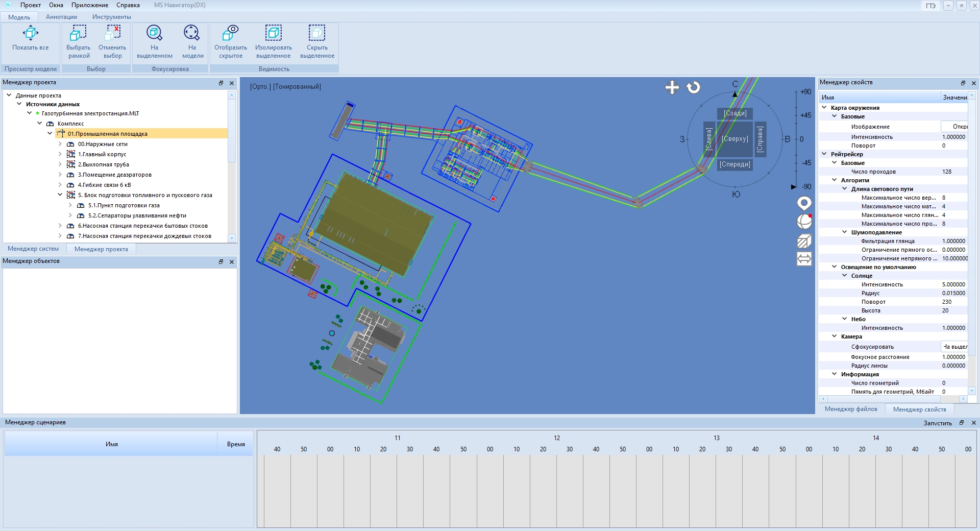
Task: Toggle the section cube icon in viewport
Action: [x=804, y=241]
